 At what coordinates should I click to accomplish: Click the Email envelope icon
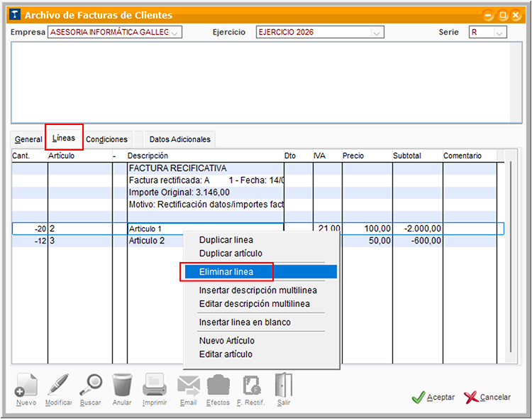pos(188,386)
